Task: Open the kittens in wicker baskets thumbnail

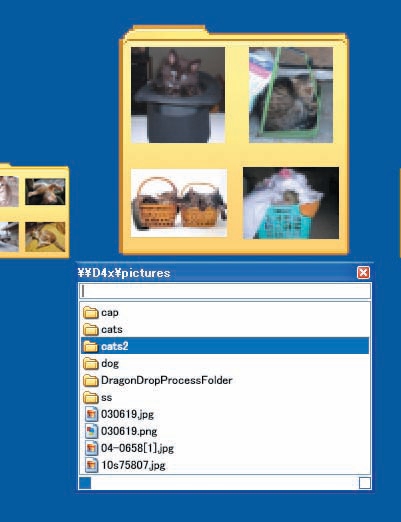Action: [179, 203]
